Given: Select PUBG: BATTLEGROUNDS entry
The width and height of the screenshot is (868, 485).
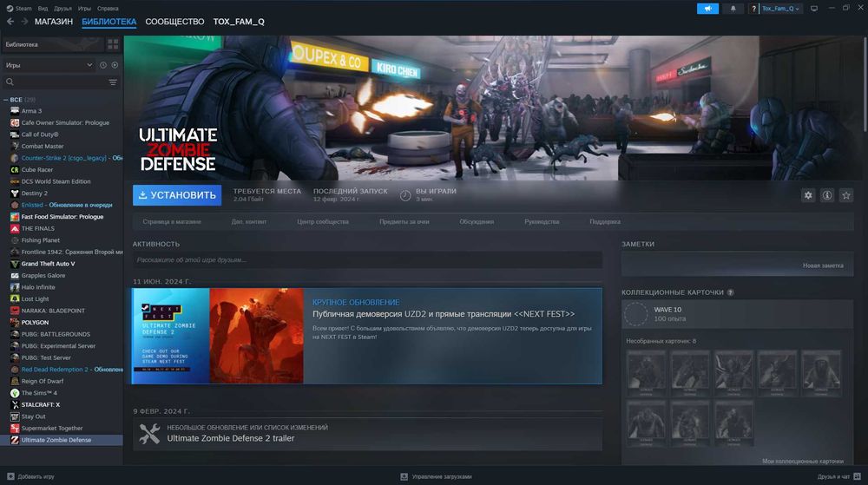Looking at the screenshot, I should coord(56,335).
